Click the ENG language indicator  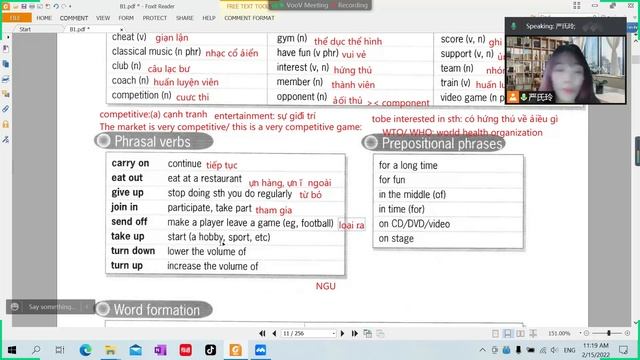tap(569, 350)
